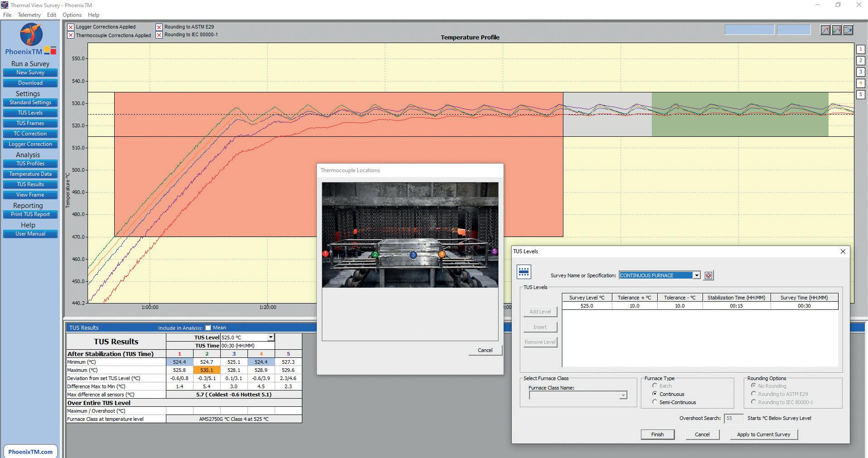Click Apply to Current Survey button
The height and width of the screenshot is (458, 868).
[x=764, y=434]
